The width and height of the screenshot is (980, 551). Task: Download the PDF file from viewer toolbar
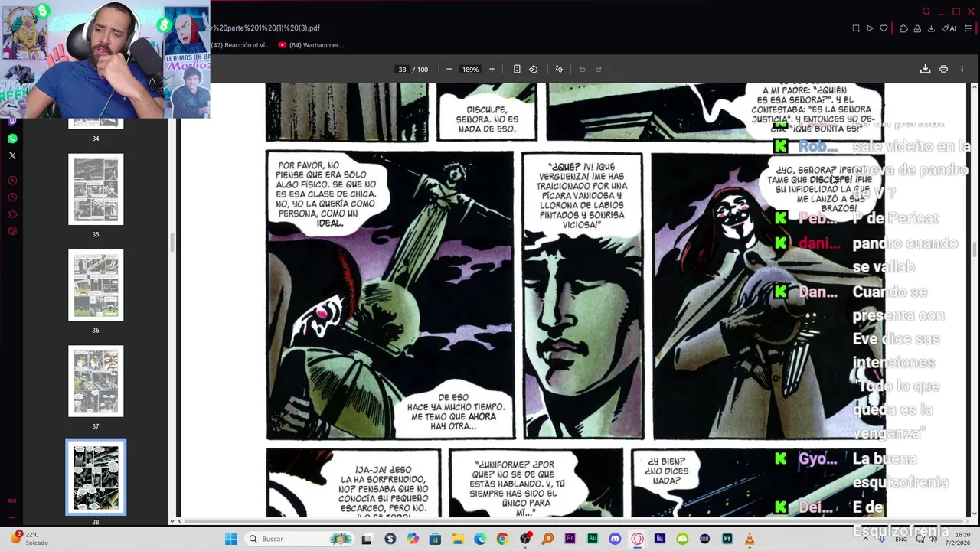[925, 69]
